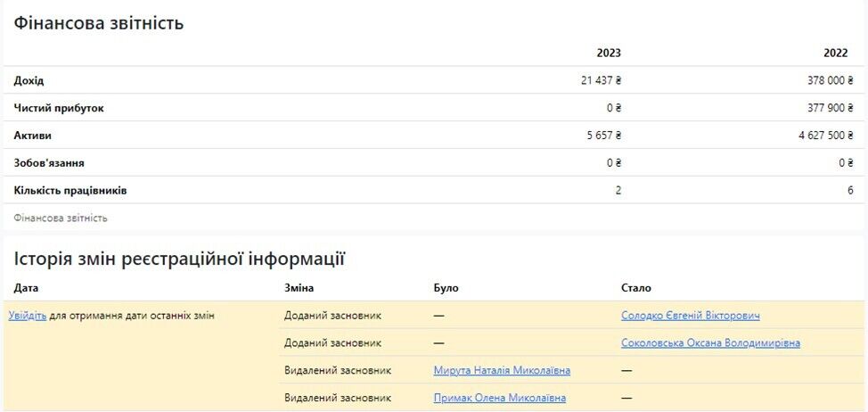The image size is (868, 412).
Task: Click the 378 000 ₴ income value
Action: pyautogui.click(x=831, y=81)
